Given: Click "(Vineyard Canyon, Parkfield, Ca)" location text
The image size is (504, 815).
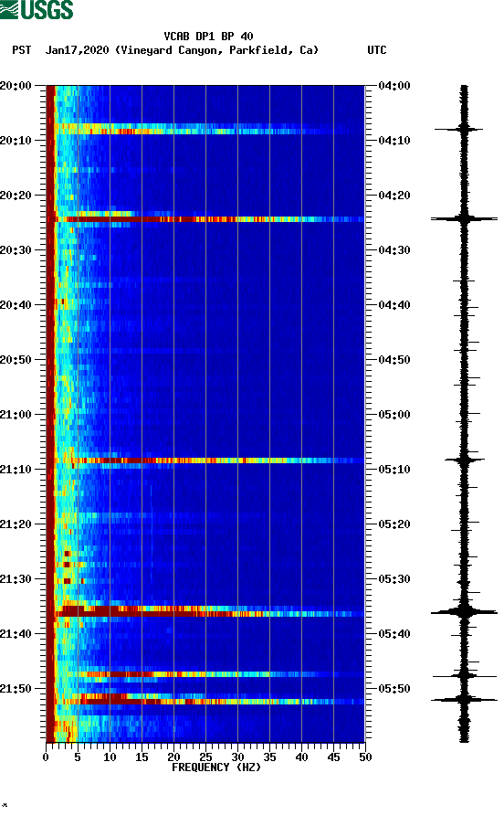Looking at the screenshot, I should (216, 50).
